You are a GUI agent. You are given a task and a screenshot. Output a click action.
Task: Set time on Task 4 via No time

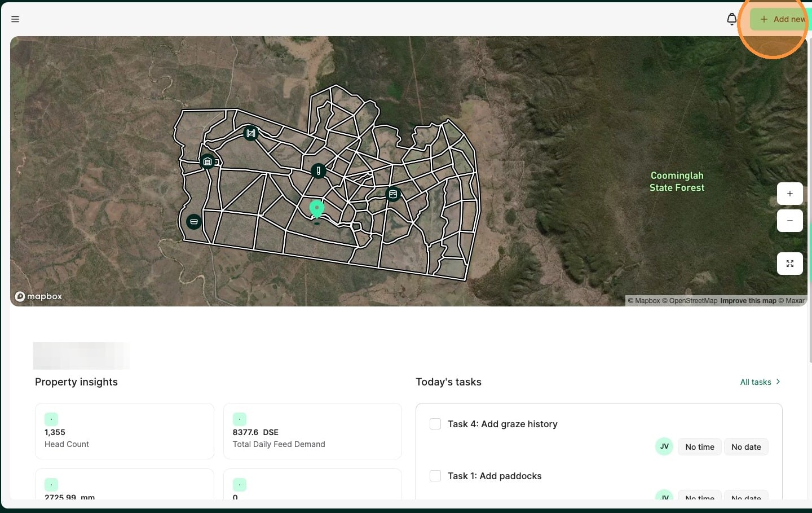[x=699, y=447]
